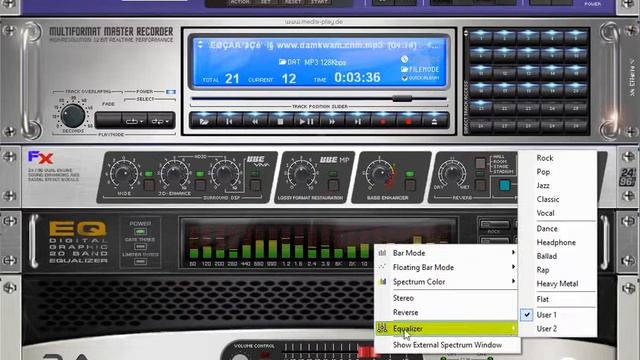Click the track overlapping seconds knob
The width and height of the screenshot is (640, 360).
[x=73, y=116]
